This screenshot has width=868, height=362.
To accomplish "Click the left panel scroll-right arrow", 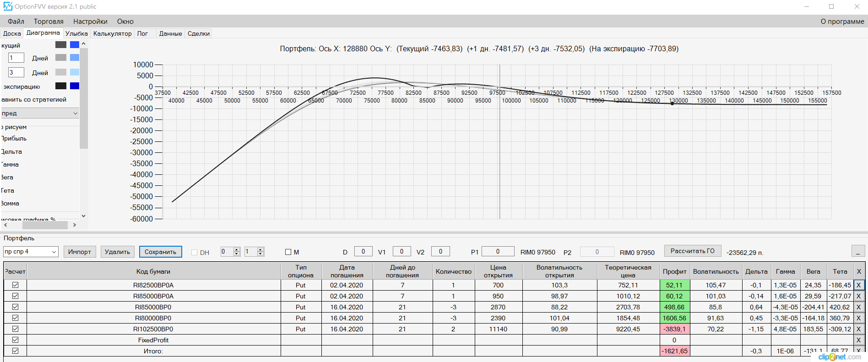I will coord(74,225).
